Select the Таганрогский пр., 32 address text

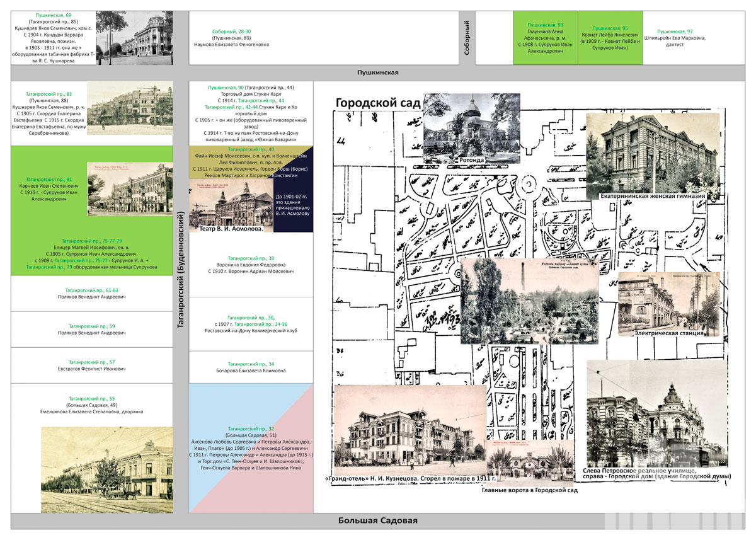point(251,428)
